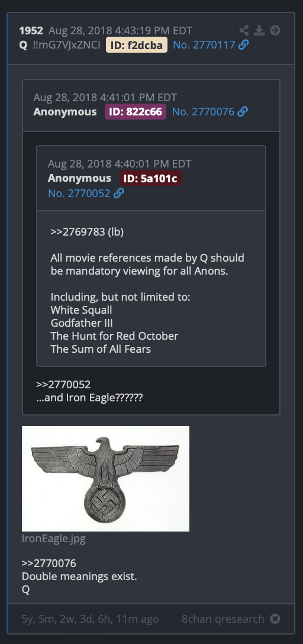The height and width of the screenshot is (644, 303).
Task: Follow the >>2770052 reply reference in the quoted post
Action: coord(63,385)
